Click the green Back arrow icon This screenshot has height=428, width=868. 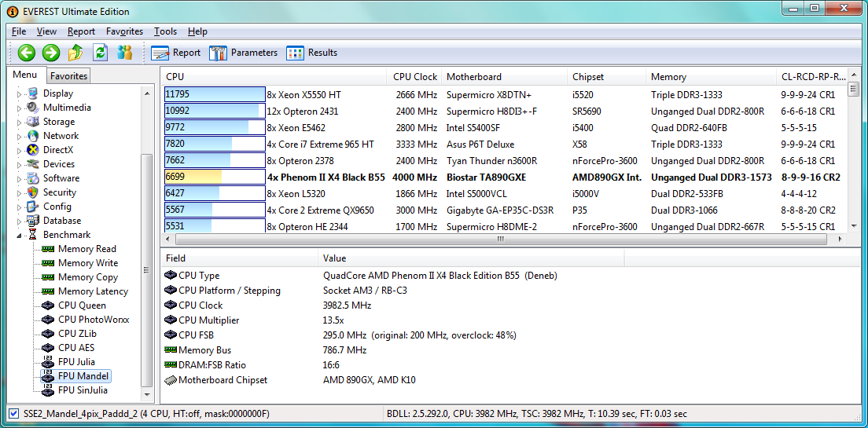[26, 53]
